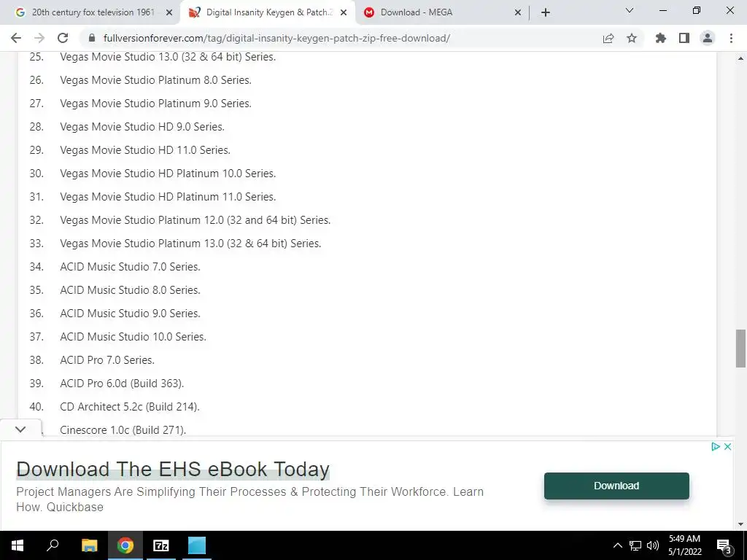Close the Download - MEGA tab
This screenshot has height=560, width=747.
[x=518, y=13]
